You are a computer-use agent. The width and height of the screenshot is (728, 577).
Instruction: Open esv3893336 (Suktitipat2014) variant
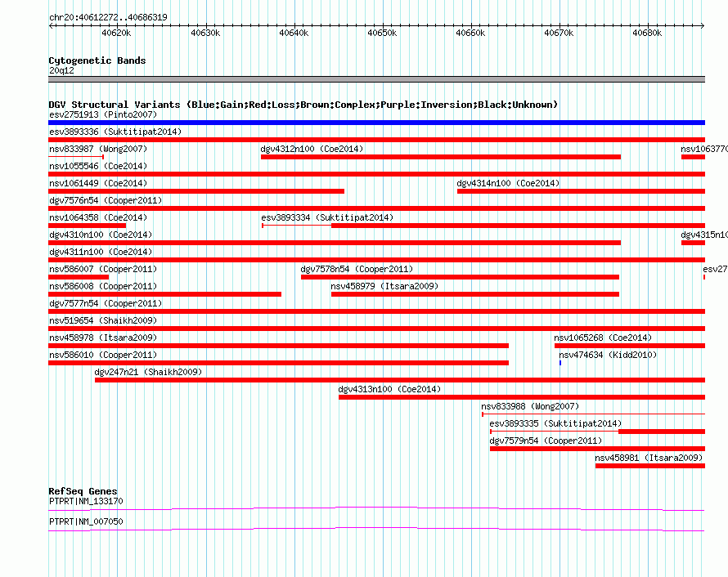[x=115, y=132]
